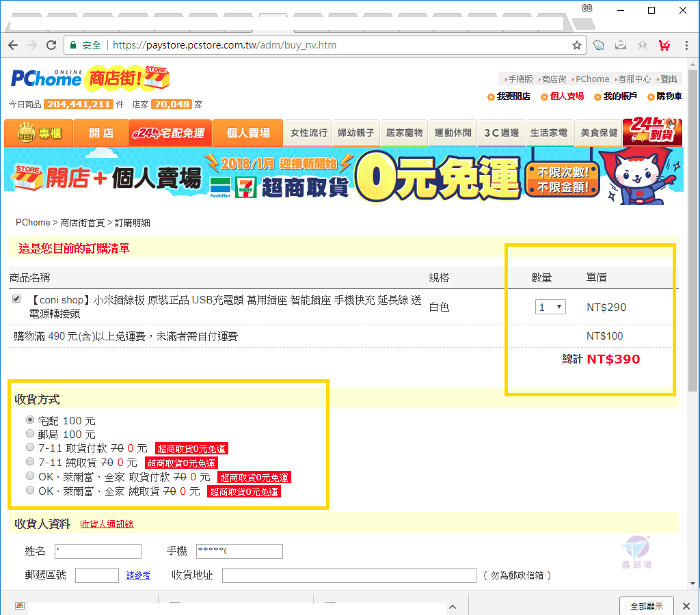Click the scrollbar down arrow

tap(692, 584)
